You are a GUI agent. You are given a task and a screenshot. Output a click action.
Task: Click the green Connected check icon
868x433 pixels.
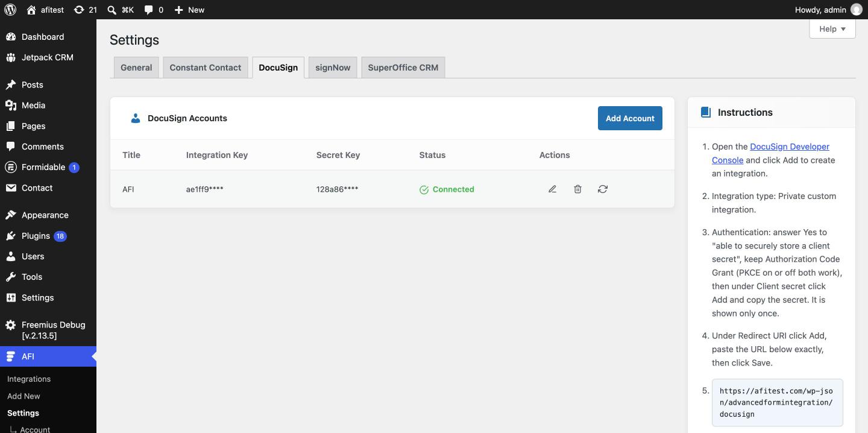coord(424,189)
